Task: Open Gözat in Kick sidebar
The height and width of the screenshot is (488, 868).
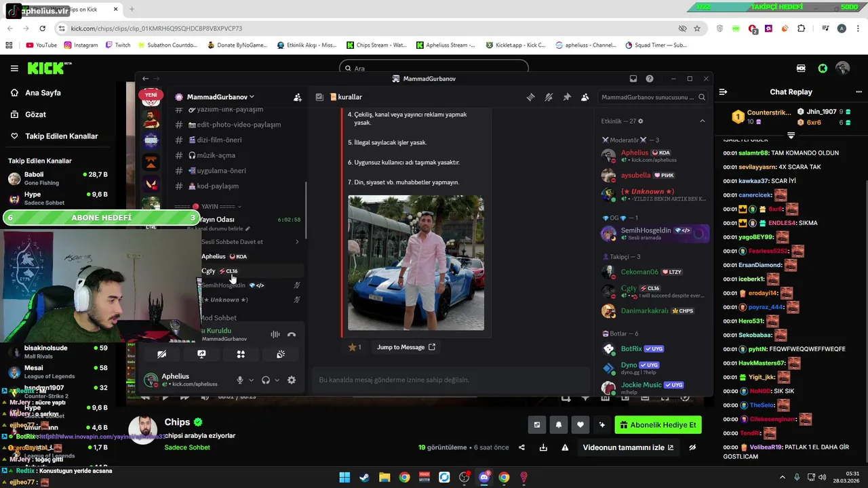Action: click(35, 115)
